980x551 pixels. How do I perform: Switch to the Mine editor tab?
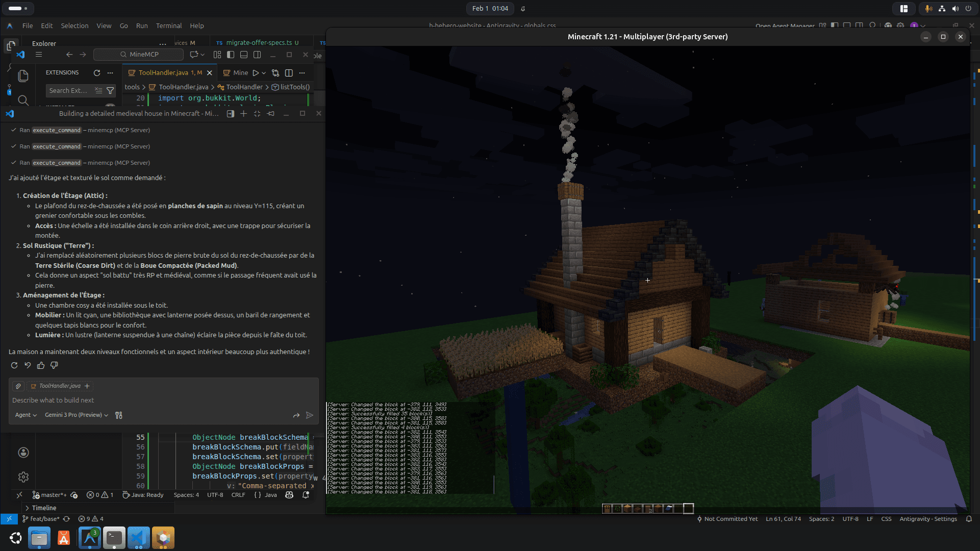[235, 72]
